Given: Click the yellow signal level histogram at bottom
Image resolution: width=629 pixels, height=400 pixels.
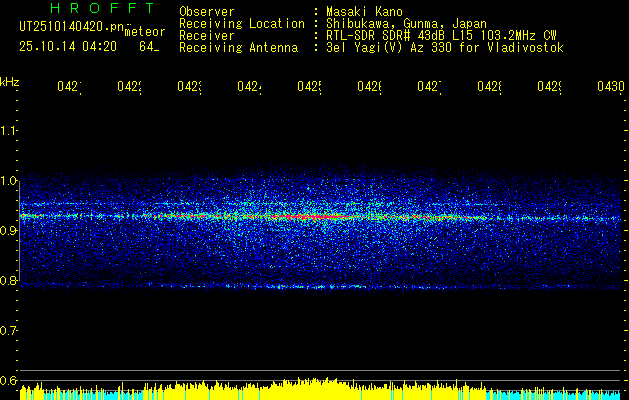Looking at the screenshot, I should (x=320, y=389).
